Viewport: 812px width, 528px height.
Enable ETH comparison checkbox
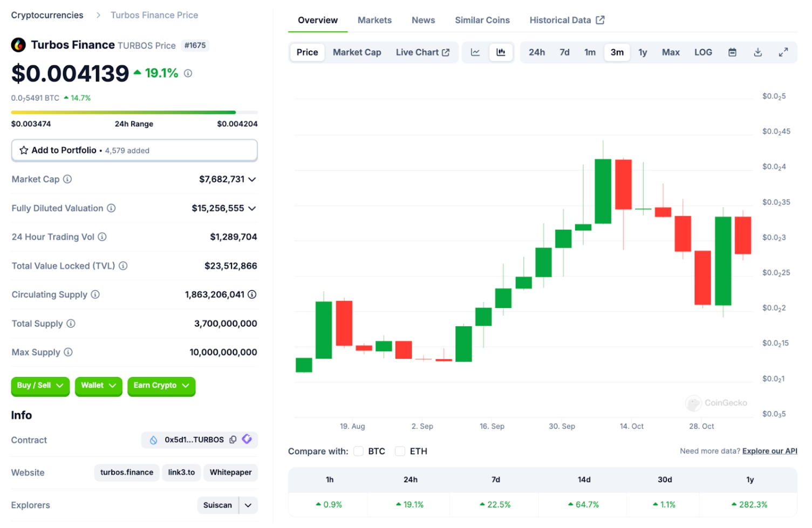400,451
